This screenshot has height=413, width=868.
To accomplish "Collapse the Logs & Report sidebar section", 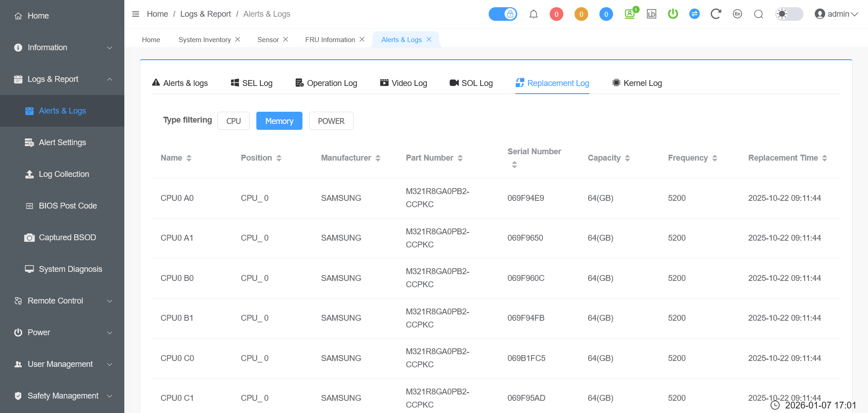I will pos(62,79).
